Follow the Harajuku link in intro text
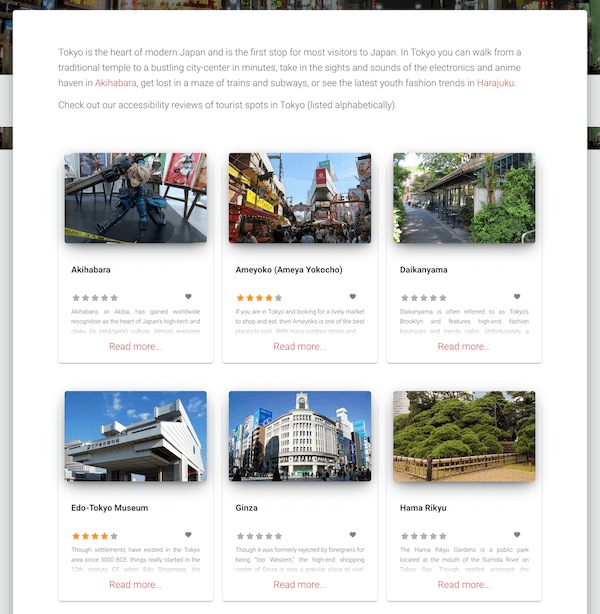 [496, 83]
